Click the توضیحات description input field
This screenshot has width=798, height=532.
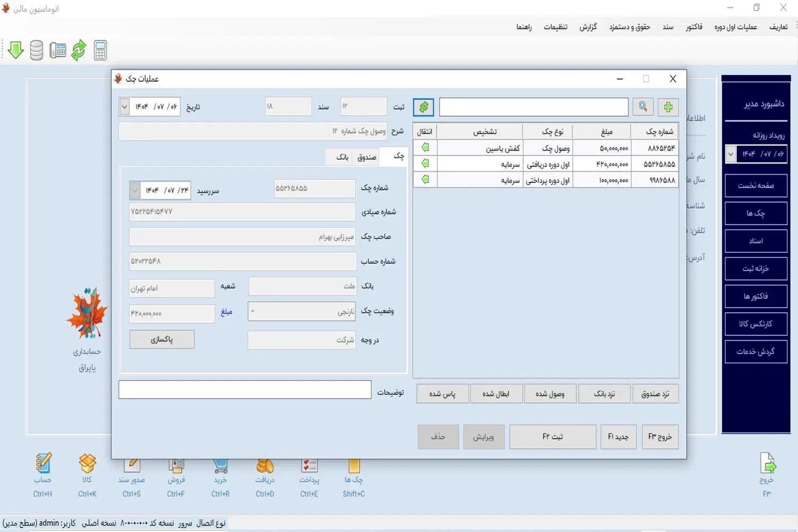pyautogui.click(x=245, y=389)
